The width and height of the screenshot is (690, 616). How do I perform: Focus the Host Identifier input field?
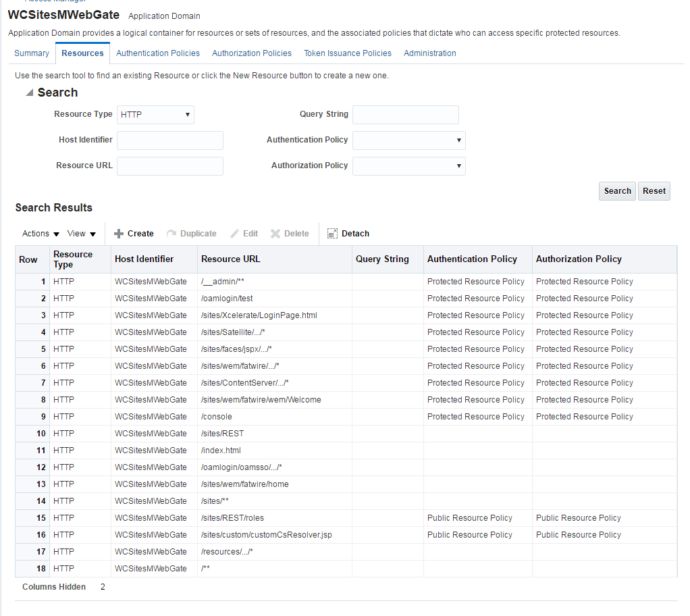[x=170, y=140]
